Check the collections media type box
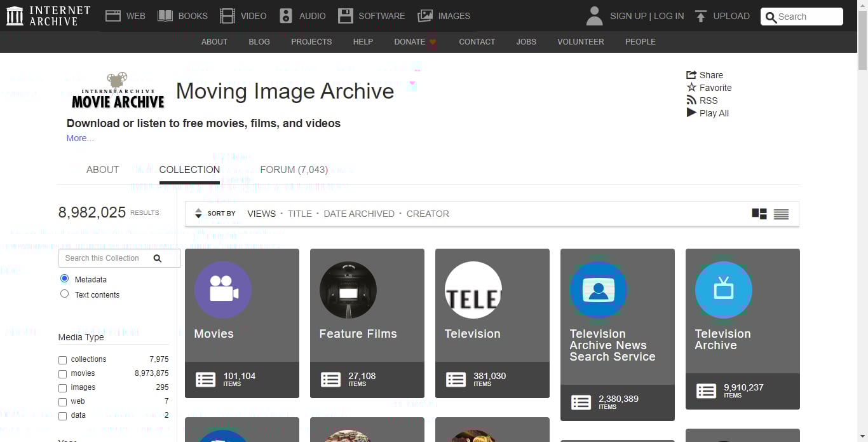 [62, 360]
